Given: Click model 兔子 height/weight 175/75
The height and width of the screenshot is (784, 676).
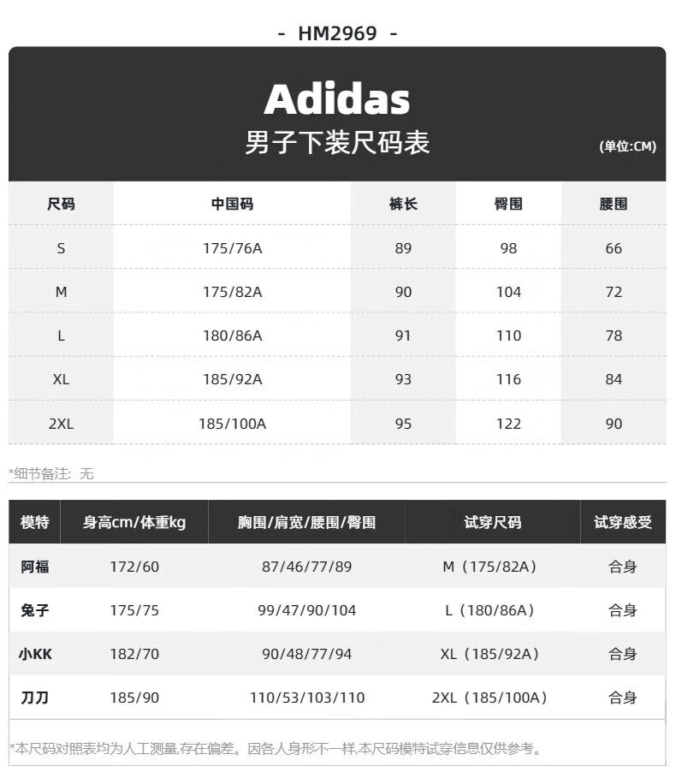Looking at the screenshot, I should pyautogui.click(x=134, y=610).
